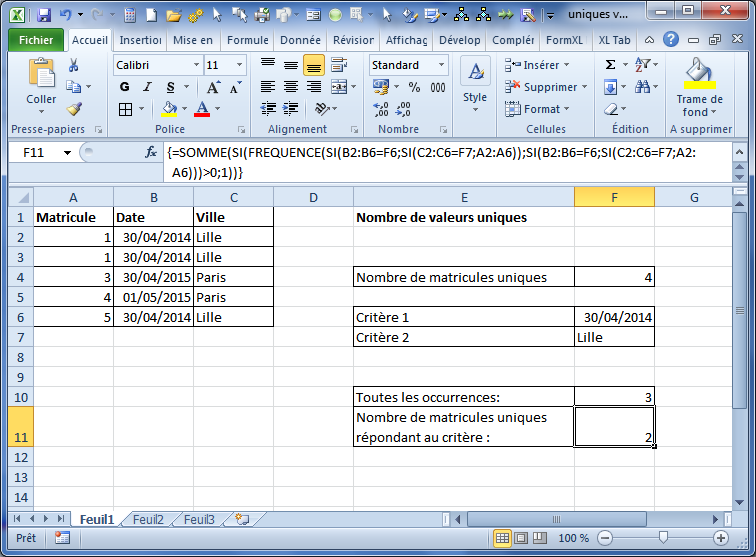Select column F header
The width and height of the screenshot is (756, 557).
click(x=614, y=197)
